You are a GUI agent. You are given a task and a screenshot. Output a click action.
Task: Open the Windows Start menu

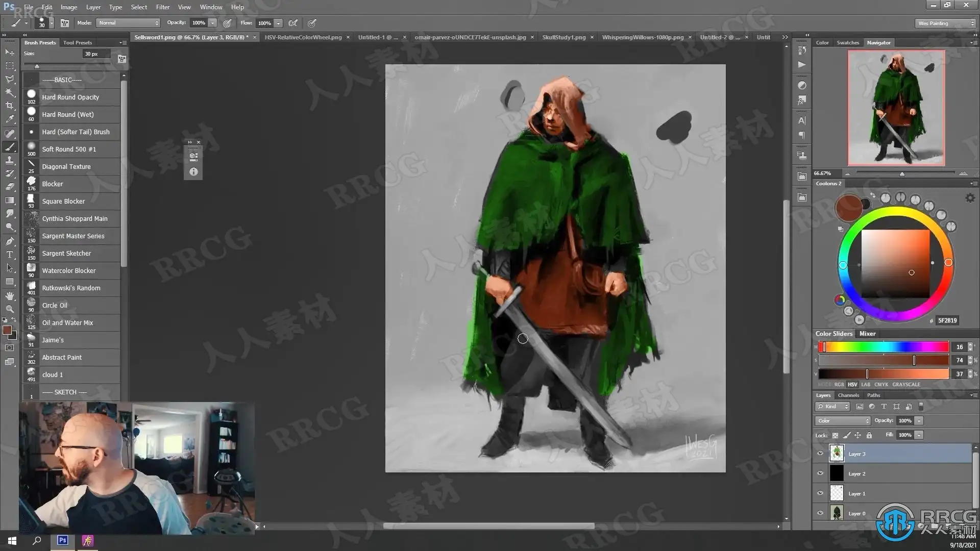click(x=12, y=541)
